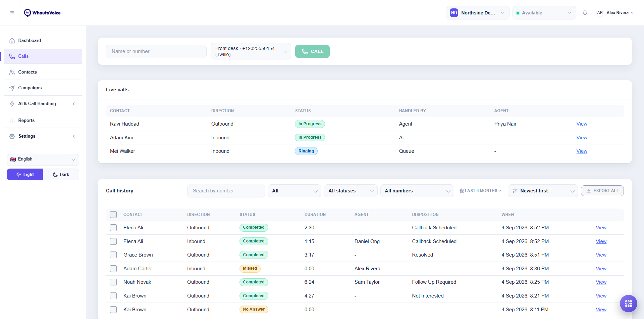The height and width of the screenshot is (319, 644).
Task: Click the EXPORT ALL button
Action: 602,191
